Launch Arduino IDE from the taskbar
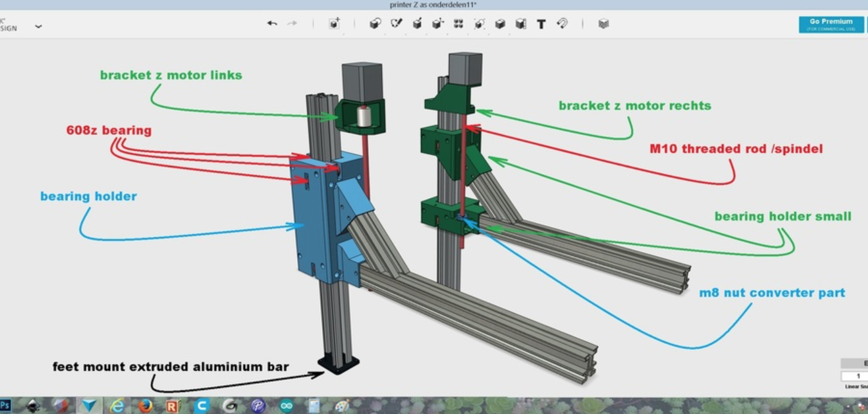868x414 pixels. [286, 406]
